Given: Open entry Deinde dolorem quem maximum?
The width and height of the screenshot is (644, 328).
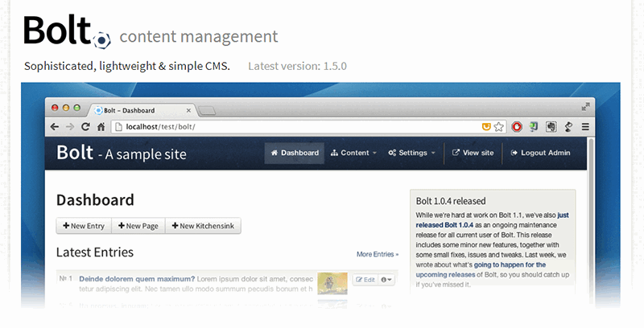Looking at the screenshot, I should click(137, 279).
